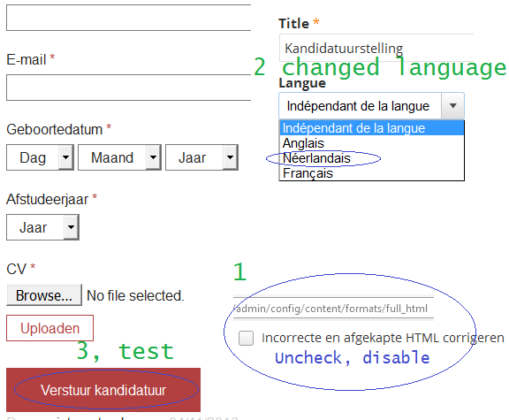
Task: Expand the Geboortedatum Jaar dropdown
Action: tap(201, 157)
